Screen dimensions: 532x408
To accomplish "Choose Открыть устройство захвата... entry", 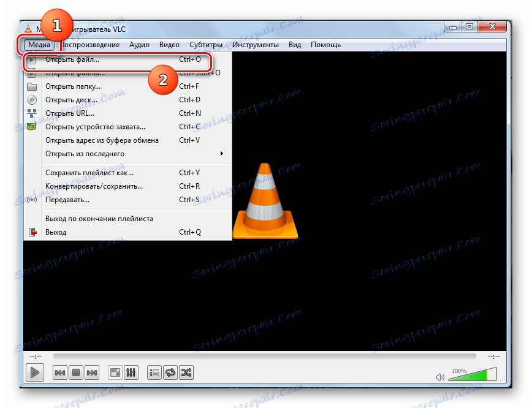I will point(128,127).
